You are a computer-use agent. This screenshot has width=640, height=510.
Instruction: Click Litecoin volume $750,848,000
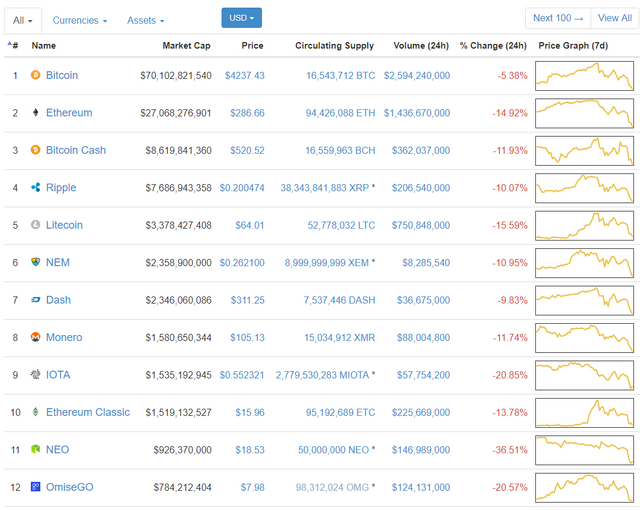point(421,225)
